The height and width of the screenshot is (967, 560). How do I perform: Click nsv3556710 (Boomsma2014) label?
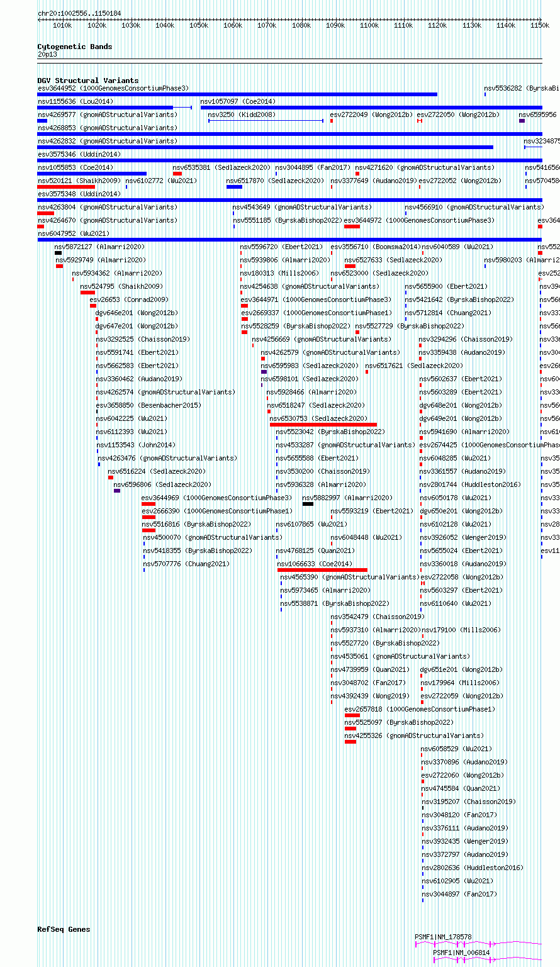376,247
